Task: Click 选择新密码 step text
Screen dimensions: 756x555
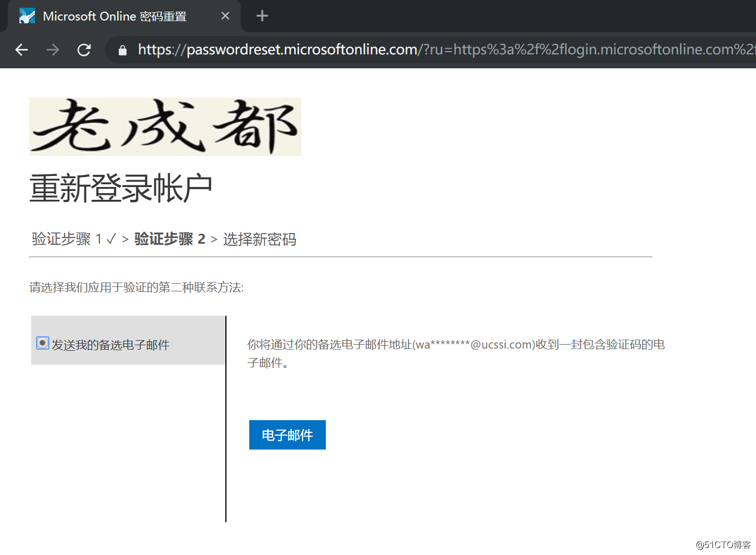Action: [260, 239]
